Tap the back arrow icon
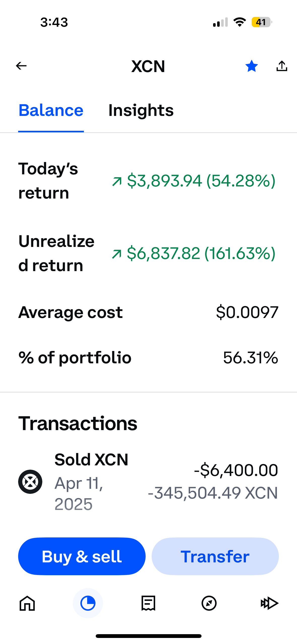 (21, 66)
